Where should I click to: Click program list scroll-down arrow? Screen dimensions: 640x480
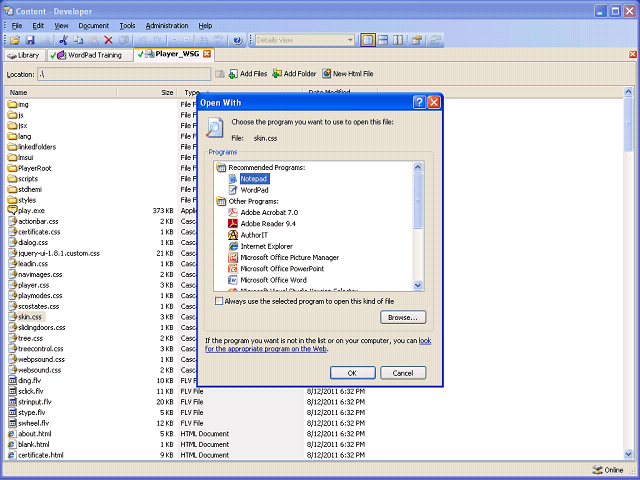tap(418, 285)
